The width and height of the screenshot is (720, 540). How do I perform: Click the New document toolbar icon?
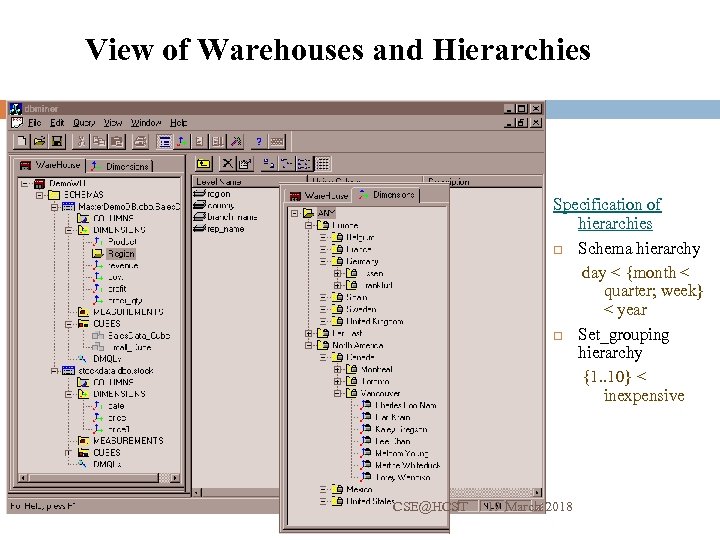(x=21, y=141)
